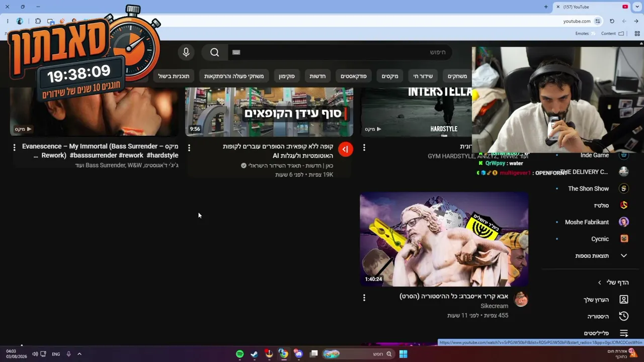The height and width of the screenshot is (362, 644).
Task: Select the שידור חי filter chip
Action: pyautogui.click(x=423, y=76)
